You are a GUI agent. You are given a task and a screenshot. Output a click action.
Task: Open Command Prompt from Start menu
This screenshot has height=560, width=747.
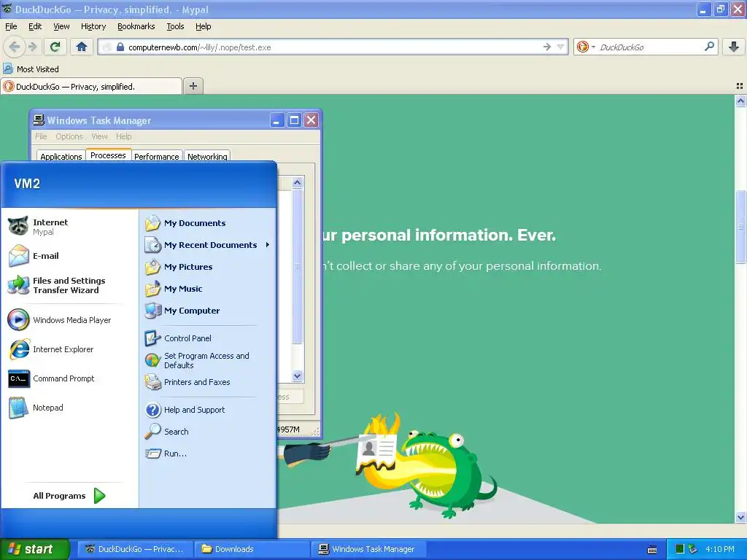[x=69, y=378]
